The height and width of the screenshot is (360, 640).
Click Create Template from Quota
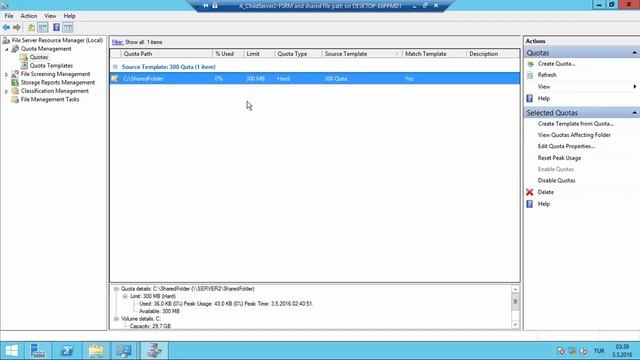tap(576, 124)
